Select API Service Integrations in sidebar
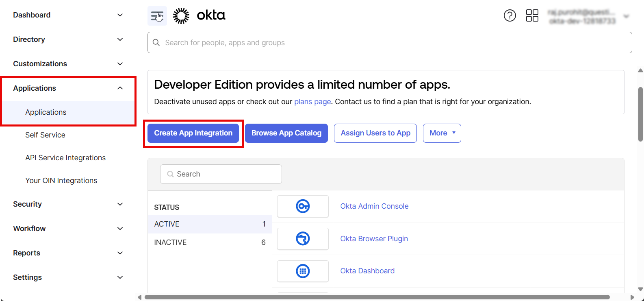The height and width of the screenshot is (301, 644). (65, 158)
